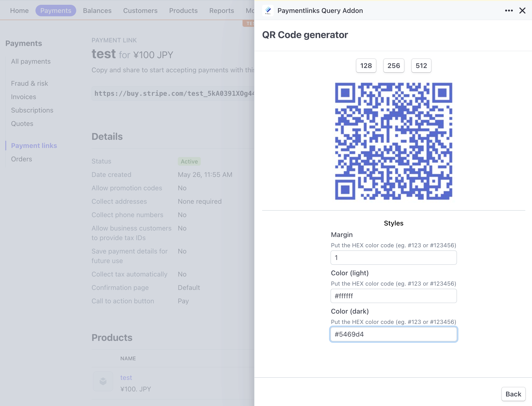Open the Reports menu item
532x406 pixels.
tap(221, 10)
